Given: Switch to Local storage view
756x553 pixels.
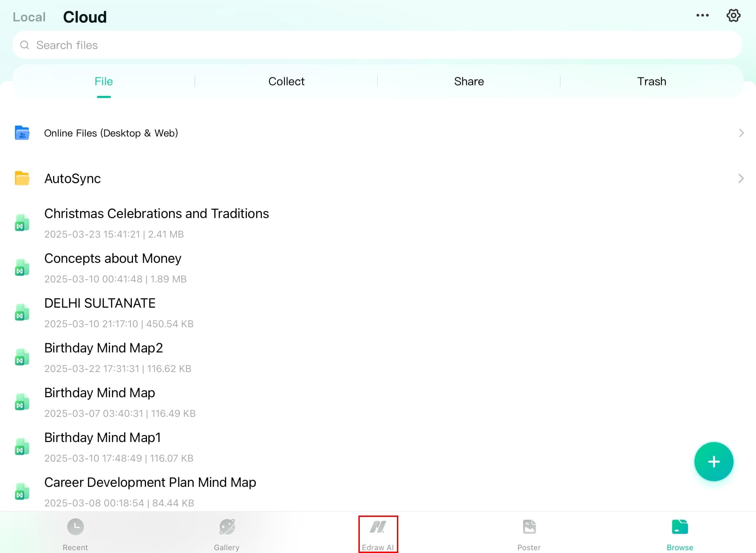Looking at the screenshot, I should coord(29,17).
